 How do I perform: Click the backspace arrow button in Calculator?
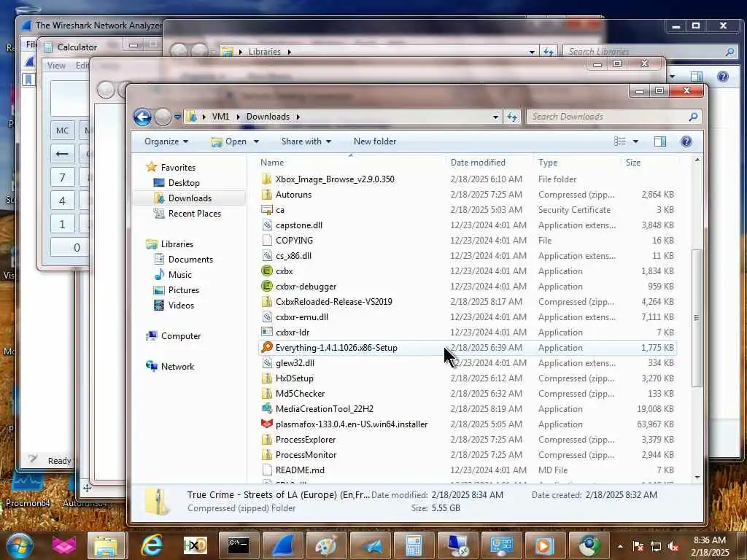pyautogui.click(x=63, y=154)
